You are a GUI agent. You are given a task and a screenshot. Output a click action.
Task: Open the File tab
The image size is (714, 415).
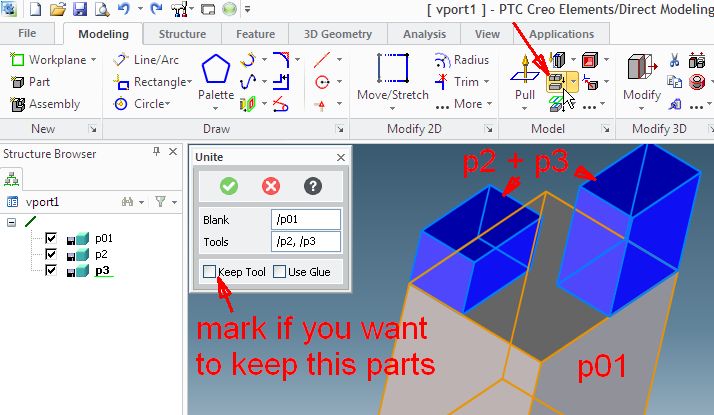[27, 33]
